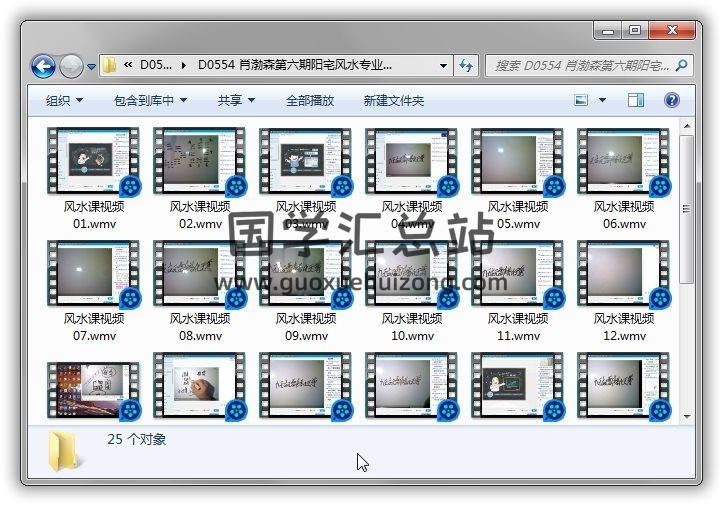723x506 pixels.
Task: Click the folder icon in address bar
Action: point(110,66)
